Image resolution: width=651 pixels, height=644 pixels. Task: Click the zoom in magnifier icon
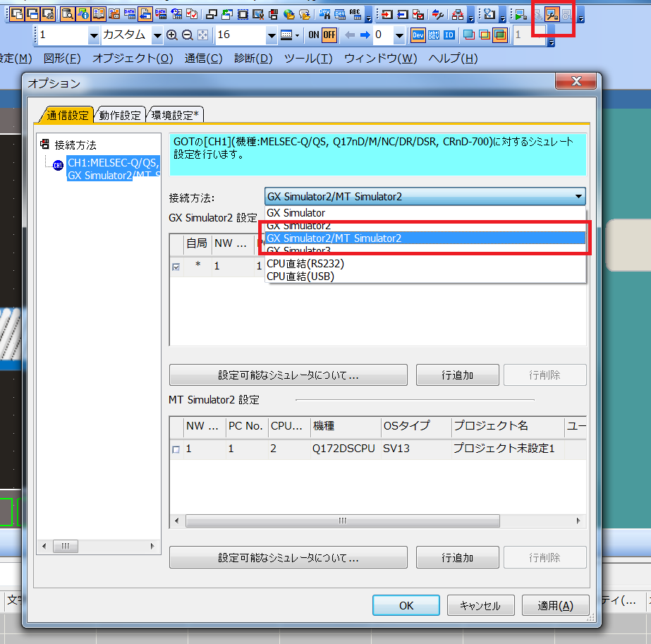[x=171, y=35]
